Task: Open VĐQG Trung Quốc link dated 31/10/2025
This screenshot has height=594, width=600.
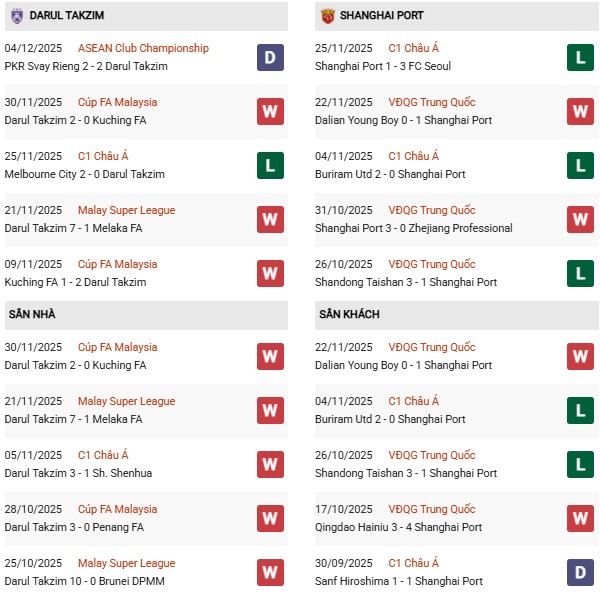Action: click(x=431, y=210)
